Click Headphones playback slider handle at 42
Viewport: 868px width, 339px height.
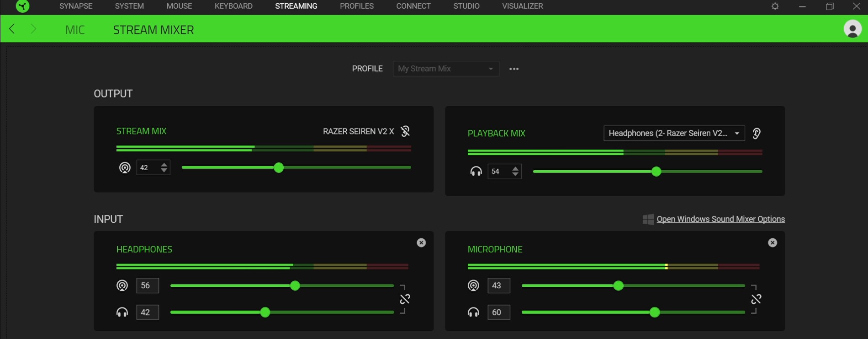tap(265, 312)
